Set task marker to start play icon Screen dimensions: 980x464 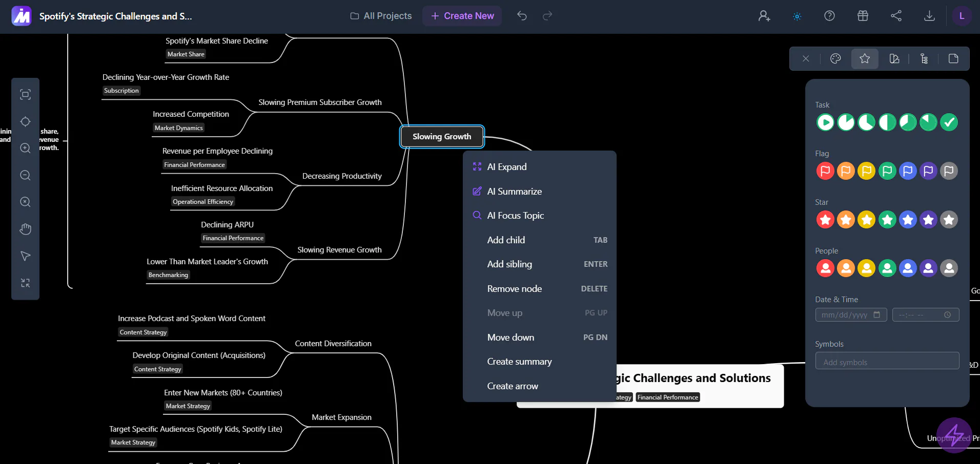click(x=825, y=122)
